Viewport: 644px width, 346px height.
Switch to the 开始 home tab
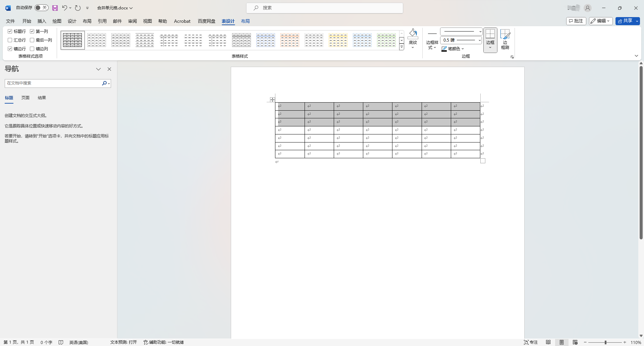[27, 21]
